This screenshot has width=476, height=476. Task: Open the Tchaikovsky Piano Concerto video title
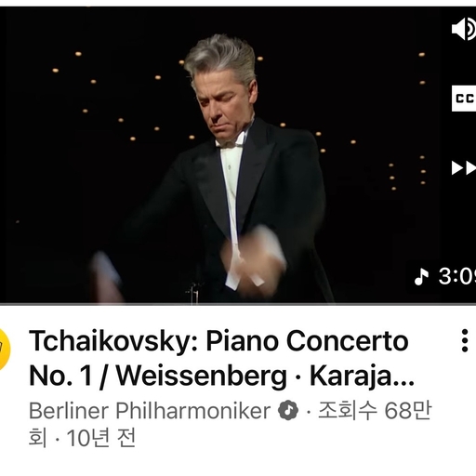(x=221, y=359)
